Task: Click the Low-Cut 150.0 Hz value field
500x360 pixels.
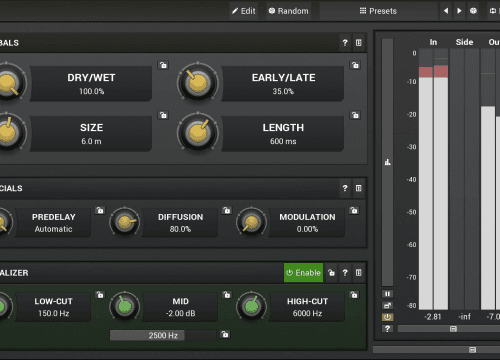Action: (53, 307)
